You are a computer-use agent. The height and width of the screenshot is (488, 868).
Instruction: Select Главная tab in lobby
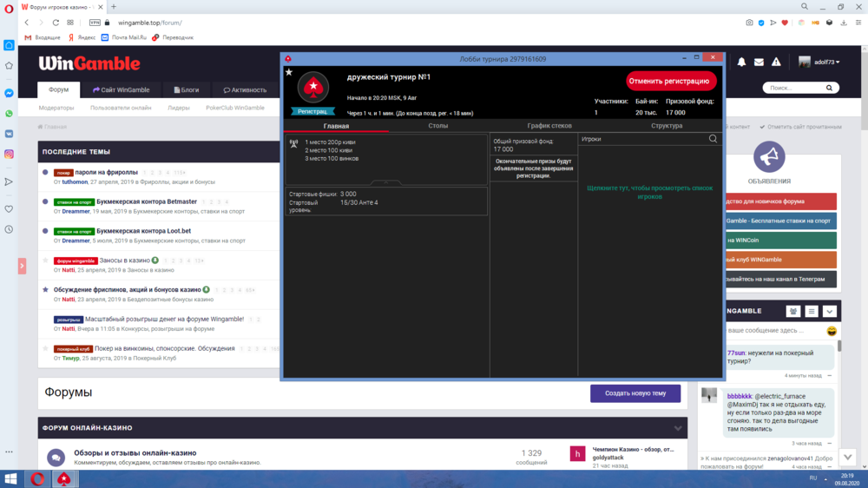tap(336, 126)
